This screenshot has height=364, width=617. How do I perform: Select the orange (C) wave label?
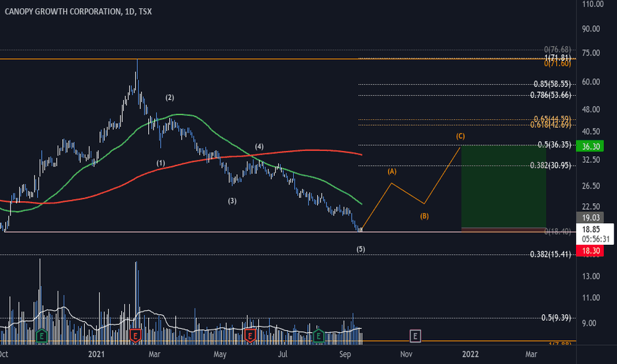coord(460,136)
